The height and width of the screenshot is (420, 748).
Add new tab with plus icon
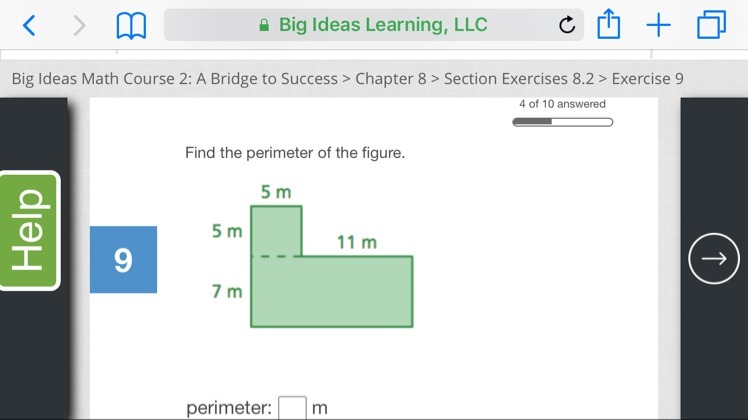click(x=658, y=25)
